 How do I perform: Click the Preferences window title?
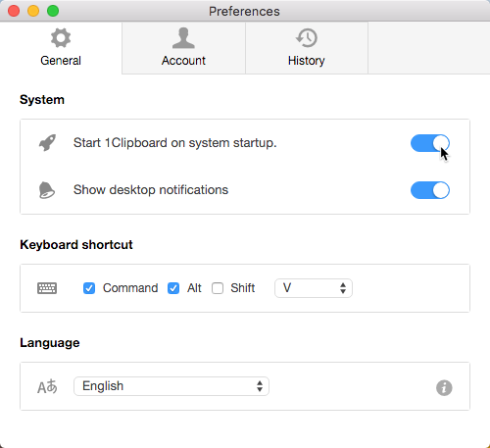pyautogui.click(x=244, y=12)
